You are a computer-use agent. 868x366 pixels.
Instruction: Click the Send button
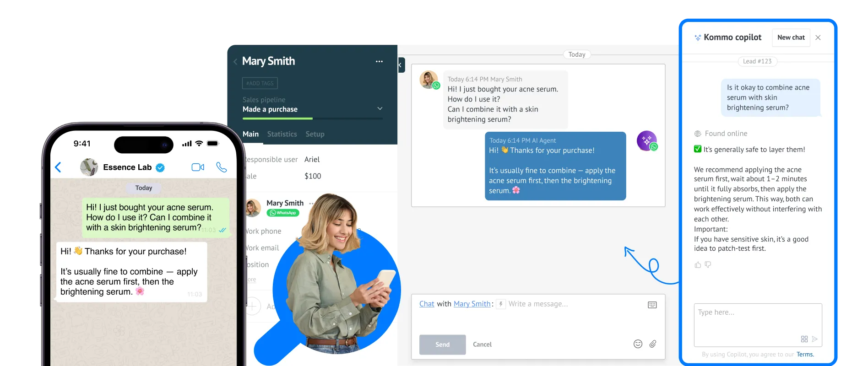coord(442,344)
